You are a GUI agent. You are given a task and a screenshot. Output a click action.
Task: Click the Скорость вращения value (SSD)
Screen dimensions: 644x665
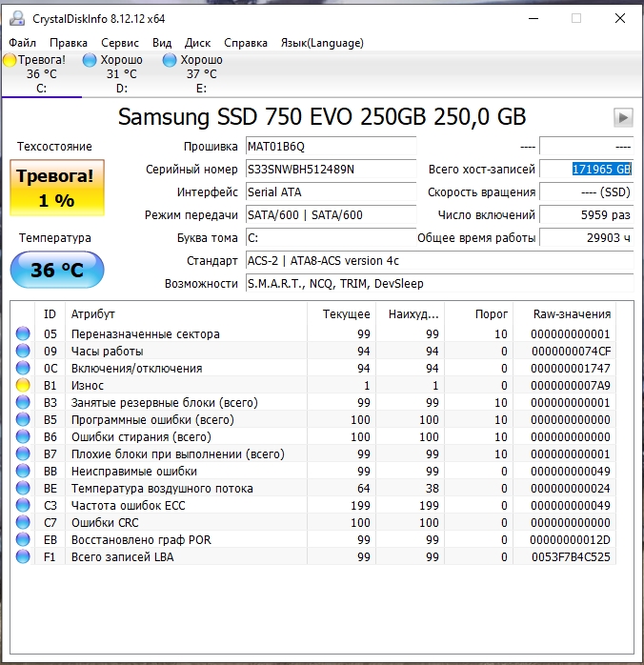click(x=586, y=192)
